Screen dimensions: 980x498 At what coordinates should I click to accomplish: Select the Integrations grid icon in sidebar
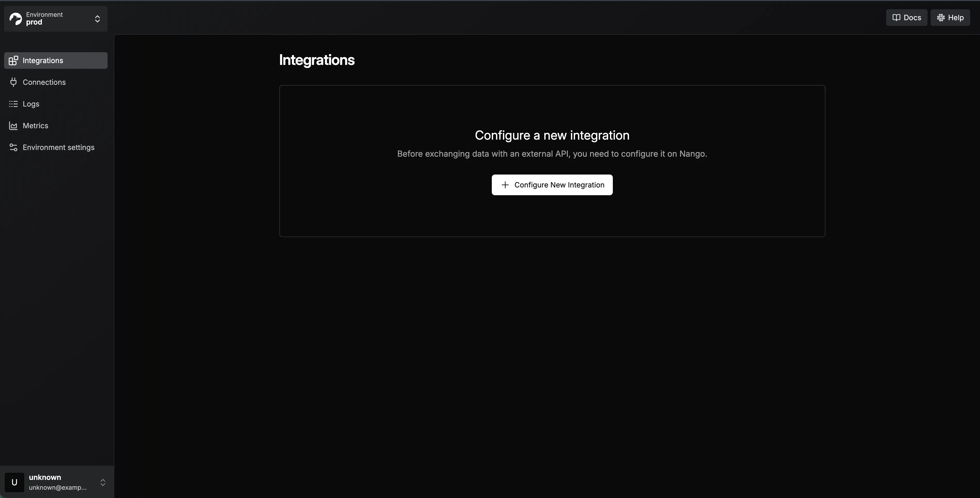tap(13, 61)
